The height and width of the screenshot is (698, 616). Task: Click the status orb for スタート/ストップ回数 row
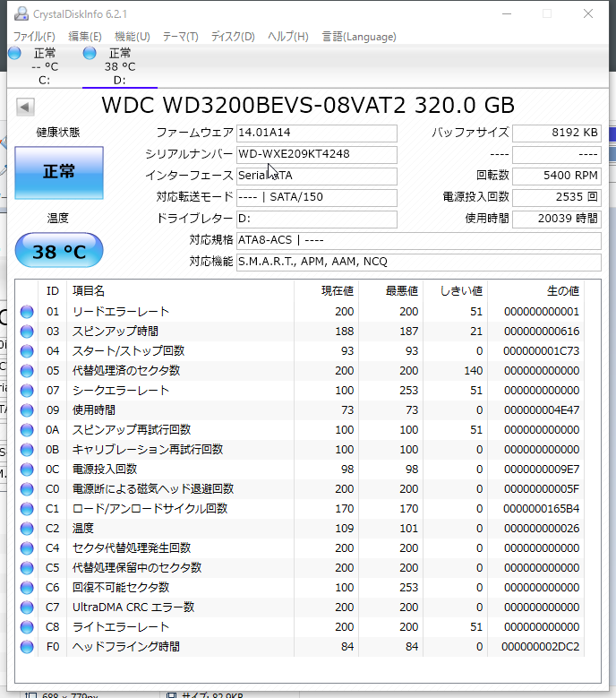click(x=27, y=351)
